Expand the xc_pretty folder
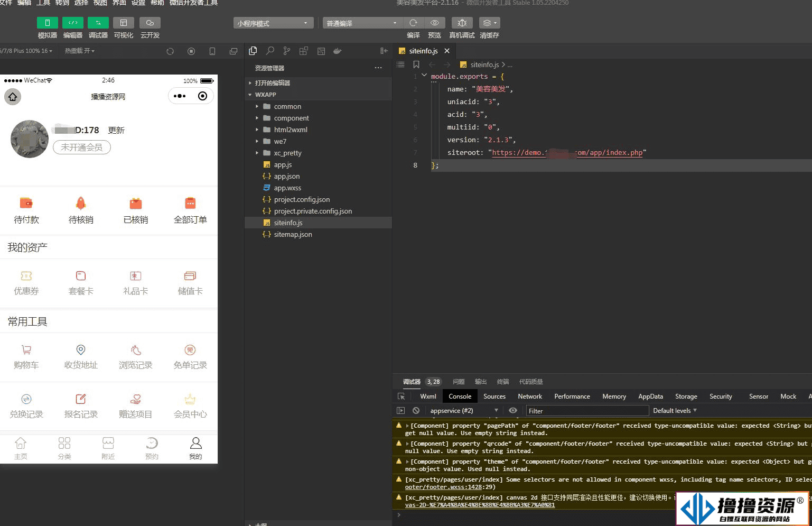Viewport: 812px width, 526px height. (x=319, y=153)
